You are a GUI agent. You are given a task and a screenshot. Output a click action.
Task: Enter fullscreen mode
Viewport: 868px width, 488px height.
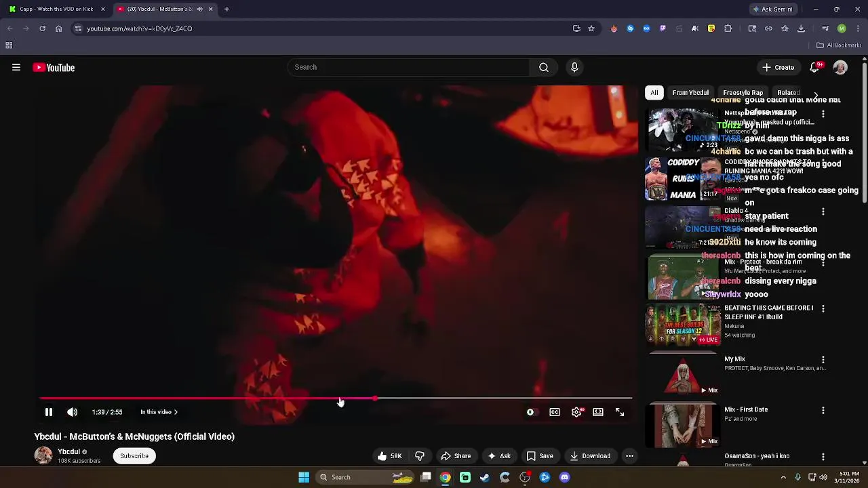[x=620, y=412]
